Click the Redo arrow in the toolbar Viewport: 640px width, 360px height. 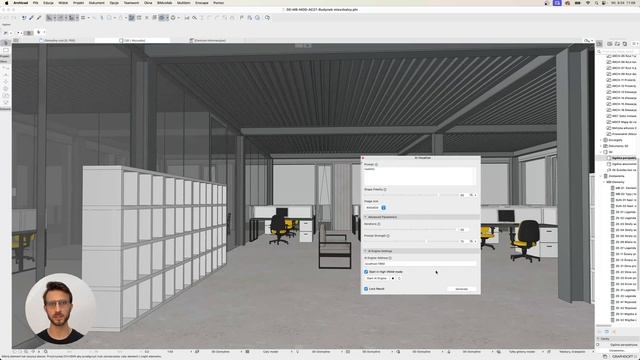point(13,18)
